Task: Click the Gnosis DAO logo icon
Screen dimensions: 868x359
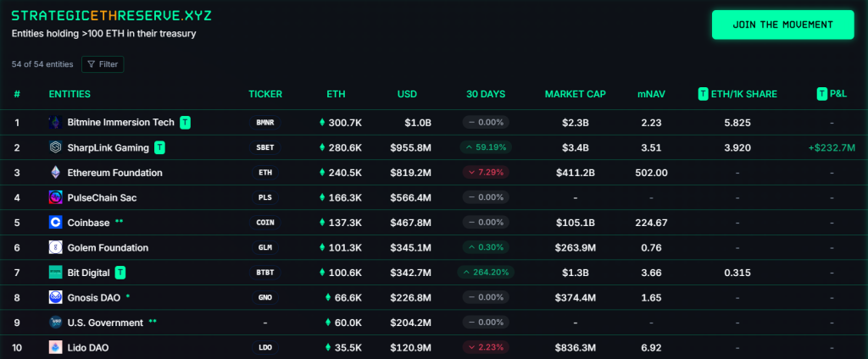Action: tap(55, 297)
